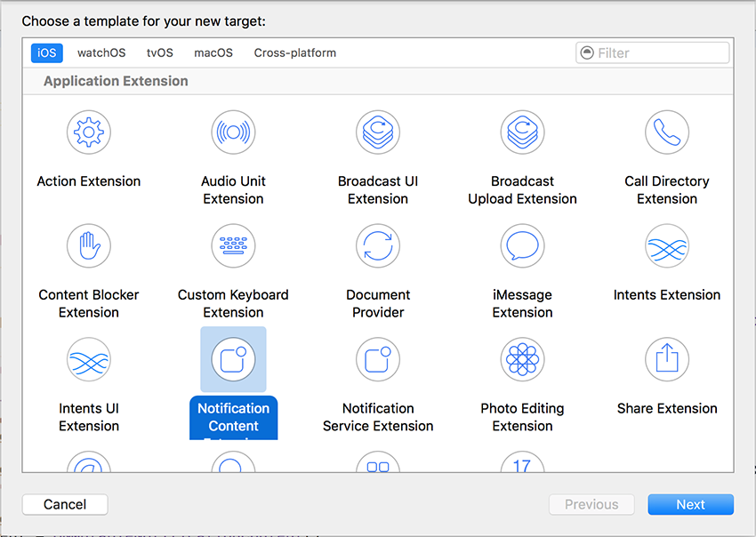Click the Audio Unit Extension label
Screen dimensions: 756x537
[233, 190]
